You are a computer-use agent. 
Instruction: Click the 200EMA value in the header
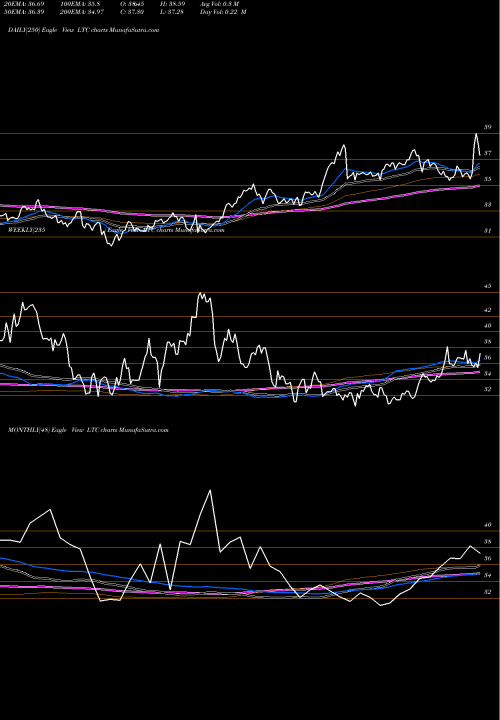click(x=83, y=12)
